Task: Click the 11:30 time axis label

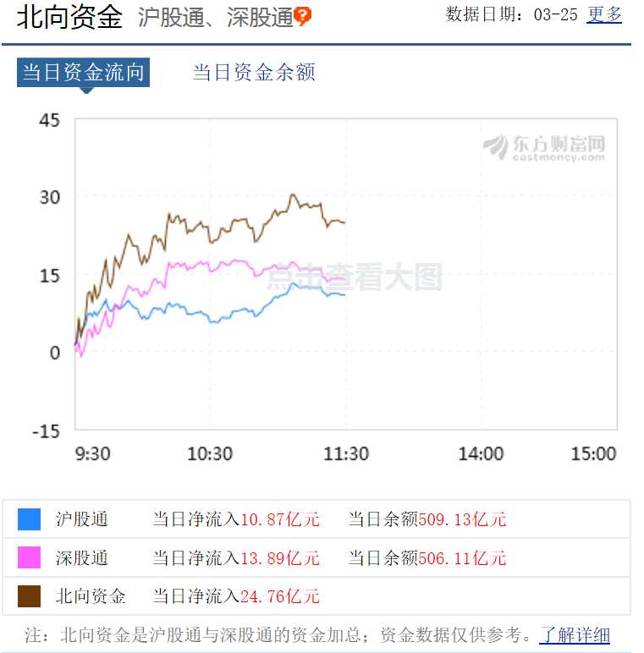Action: click(x=346, y=454)
